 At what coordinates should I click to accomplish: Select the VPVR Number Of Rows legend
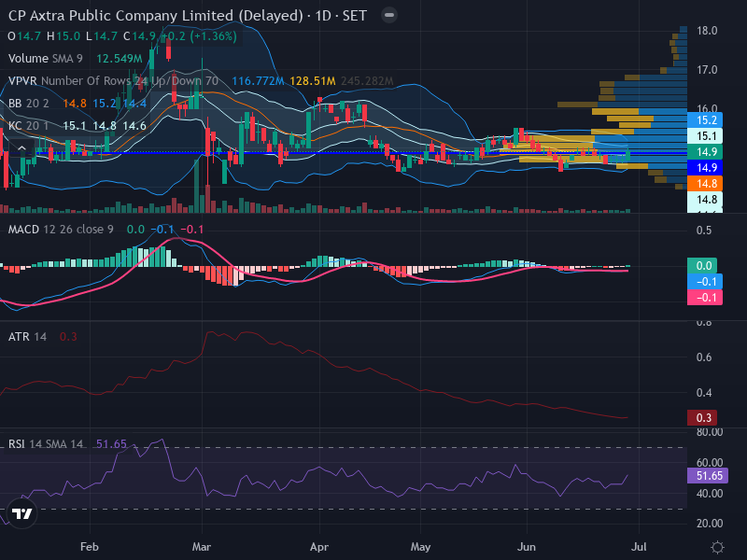[113, 81]
